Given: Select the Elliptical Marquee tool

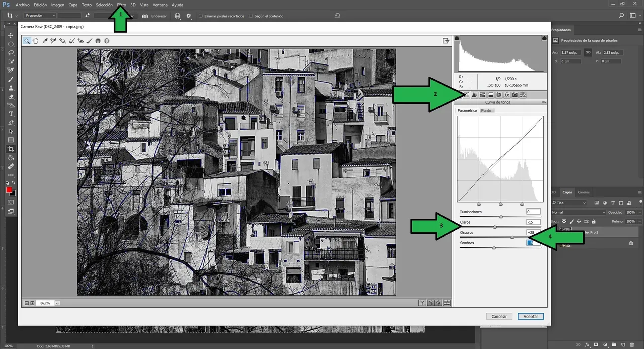Looking at the screenshot, I should [11, 44].
